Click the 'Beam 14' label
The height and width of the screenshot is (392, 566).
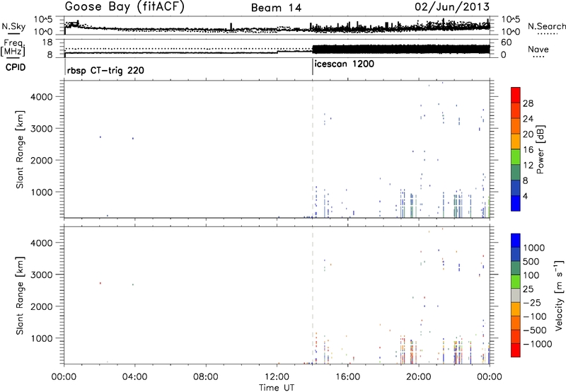[x=276, y=8]
